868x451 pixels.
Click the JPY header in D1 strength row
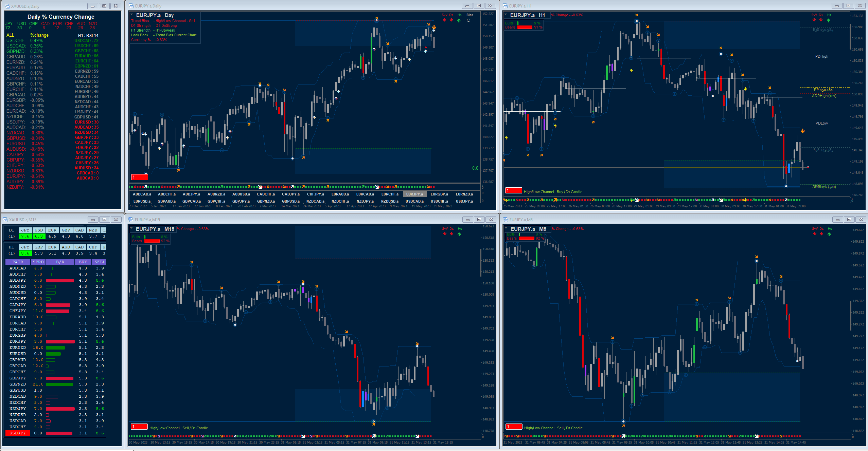pos(25,230)
